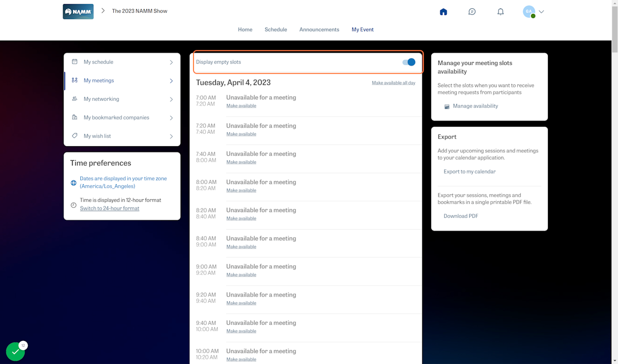Open the notifications bell icon
Screen dimensions: 618x364
pos(500,11)
